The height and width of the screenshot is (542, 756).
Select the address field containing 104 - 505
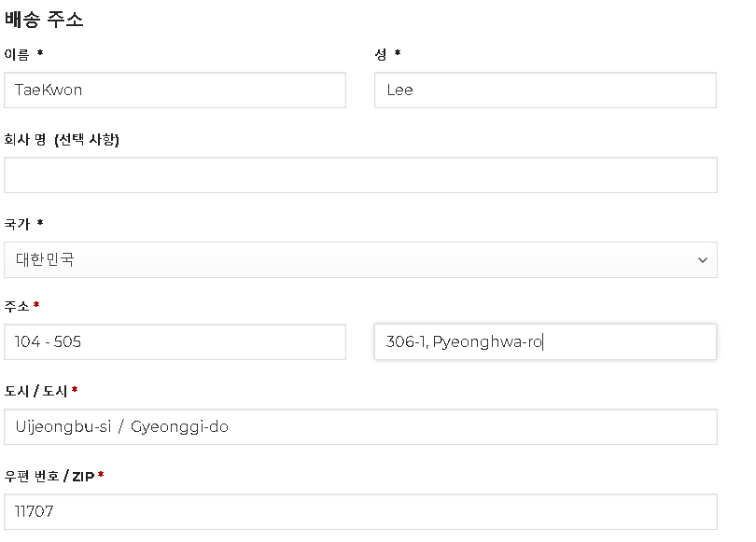[175, 341]
